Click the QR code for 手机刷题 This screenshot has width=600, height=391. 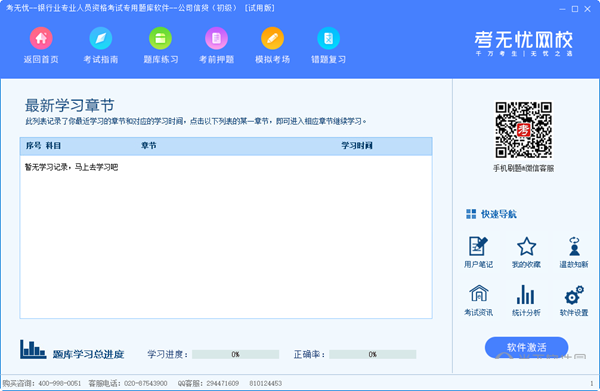pos(523,130)
